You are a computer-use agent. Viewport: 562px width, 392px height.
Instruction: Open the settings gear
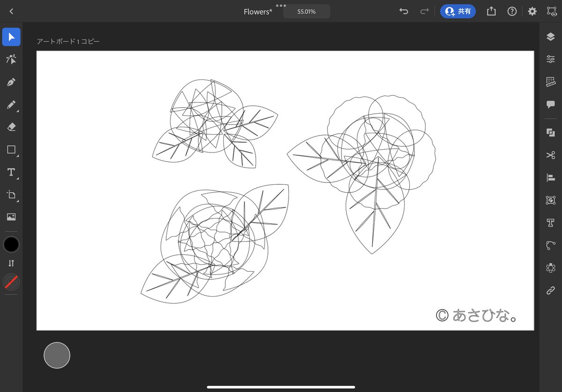[532, 11]
